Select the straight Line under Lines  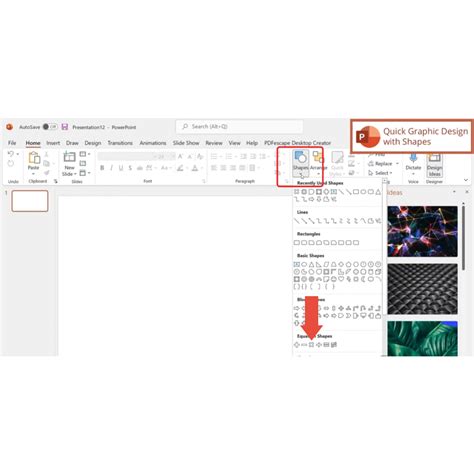pos(297,221)
